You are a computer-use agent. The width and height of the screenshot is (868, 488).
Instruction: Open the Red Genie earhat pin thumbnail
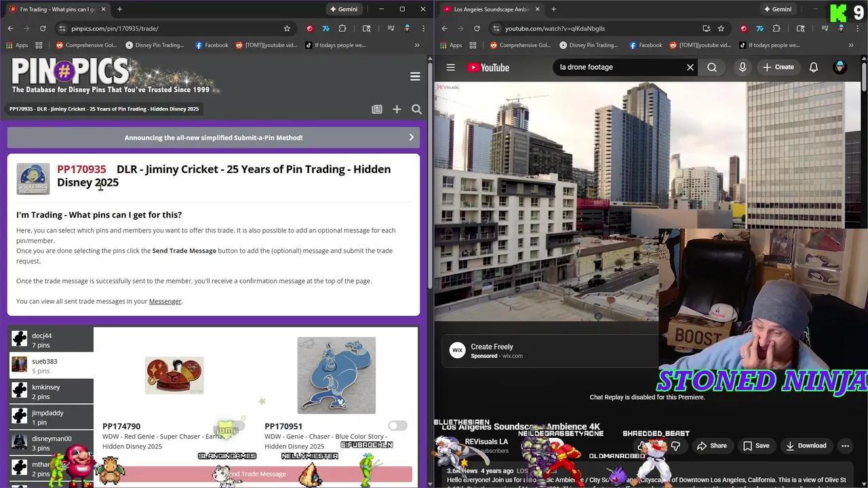click(174, 375)
